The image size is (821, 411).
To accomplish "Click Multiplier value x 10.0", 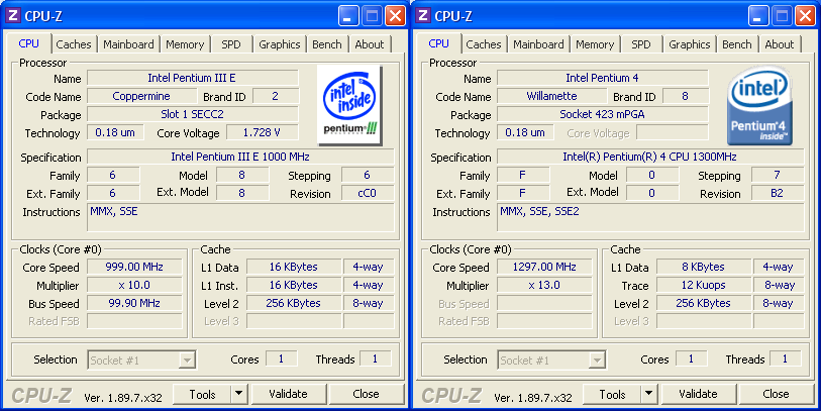I will (x=135, y=285).
